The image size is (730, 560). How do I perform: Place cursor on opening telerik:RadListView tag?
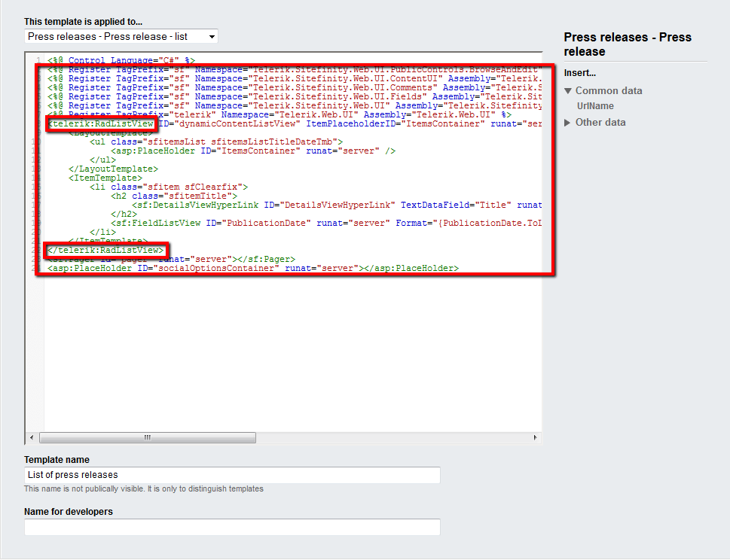[102, 123]
